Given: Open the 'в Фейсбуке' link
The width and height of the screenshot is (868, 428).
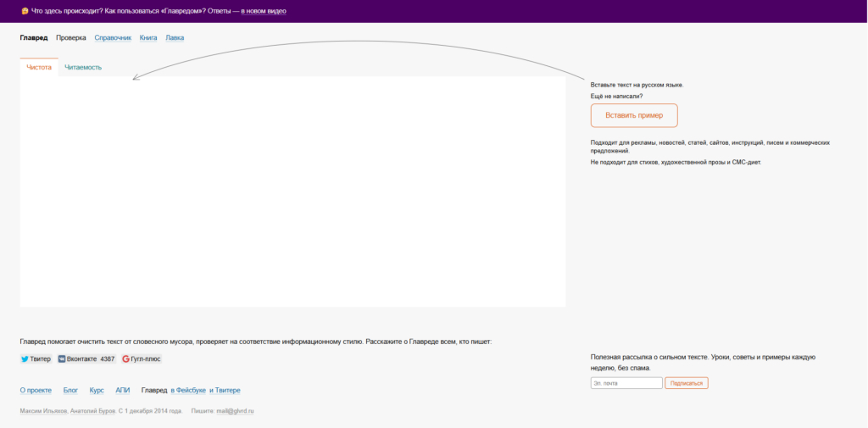Looking at the screenshot, I should [x=188, y=391].
